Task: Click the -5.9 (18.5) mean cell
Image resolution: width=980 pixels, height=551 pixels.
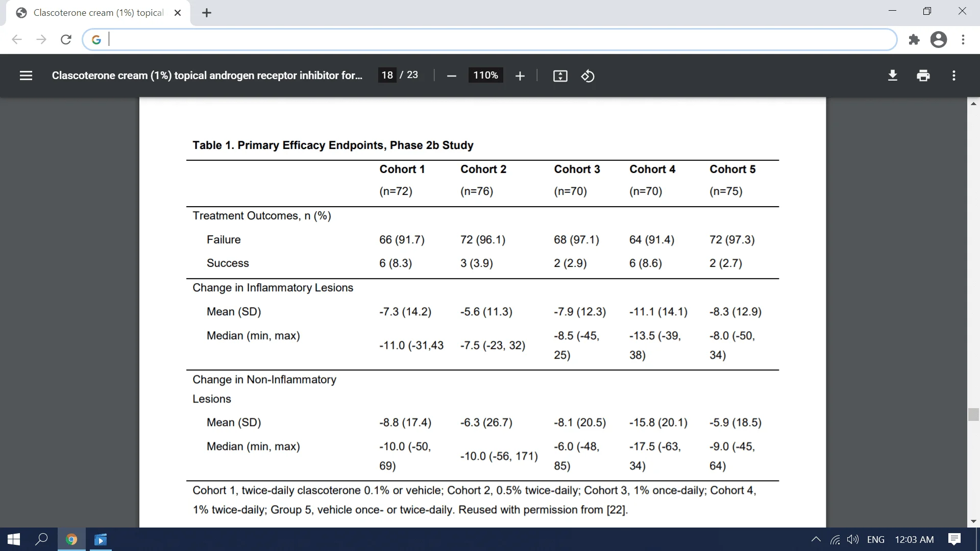Action: pyautogui.click(x=736, y=422)
